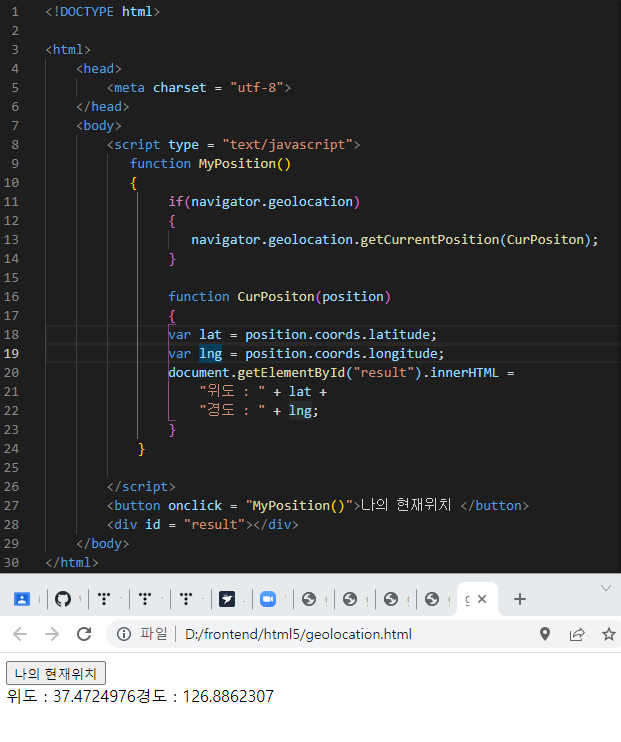Click the result text 위도 : 37.4724976
Viewport: 621px width, 742px height.
coord(71,696)
